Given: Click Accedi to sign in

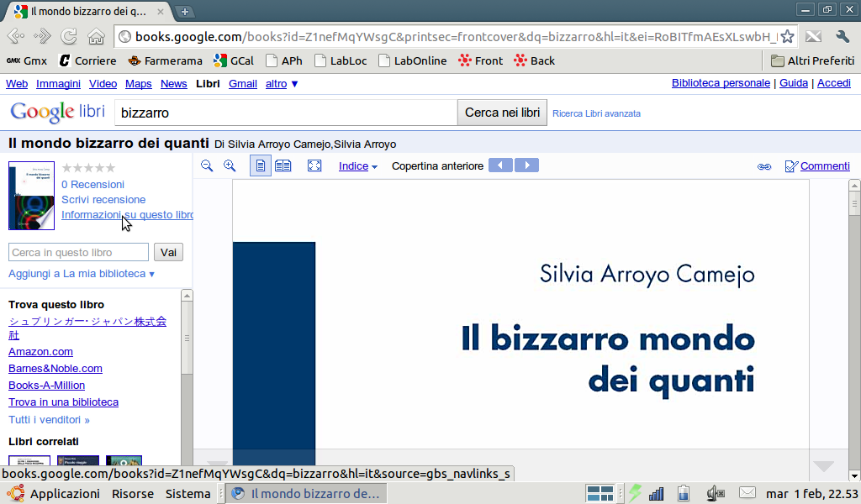Looking at the screenshot, I should pyautogui.click(x=833, y=83).
